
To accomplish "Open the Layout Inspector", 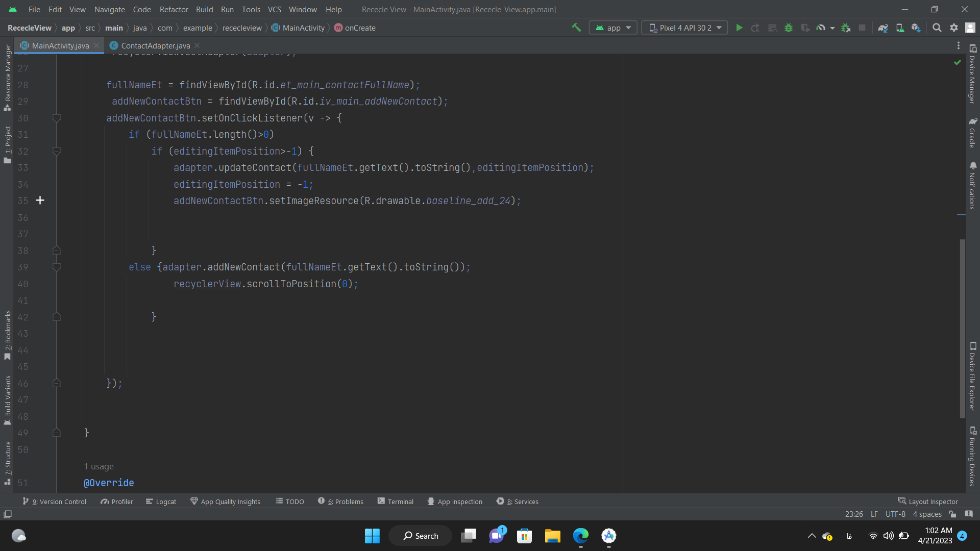I will click(928, 502).
